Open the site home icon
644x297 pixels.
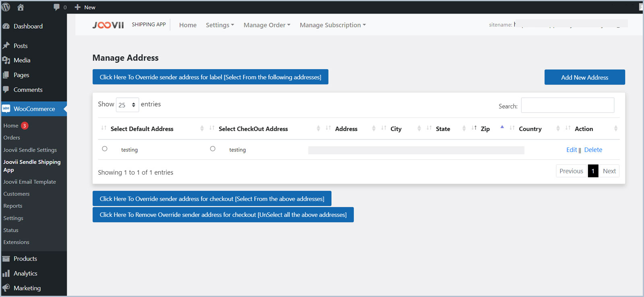tap(20, 7)
